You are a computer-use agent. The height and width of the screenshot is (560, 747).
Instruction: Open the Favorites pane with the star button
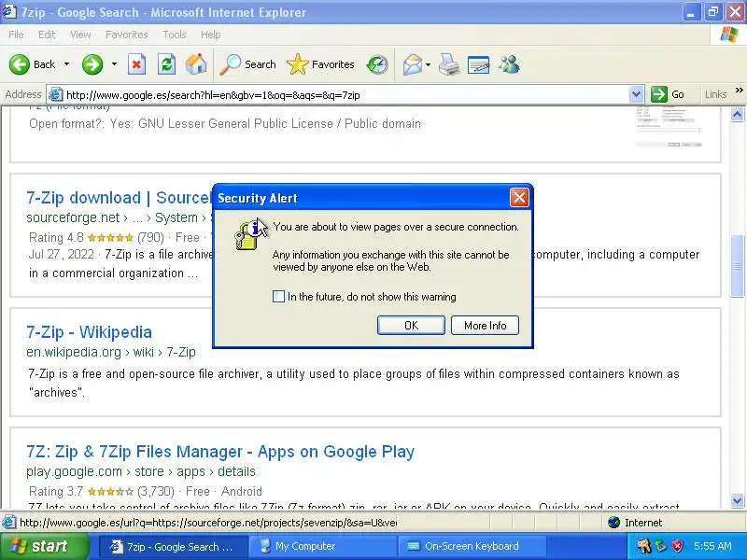(320, 64)
